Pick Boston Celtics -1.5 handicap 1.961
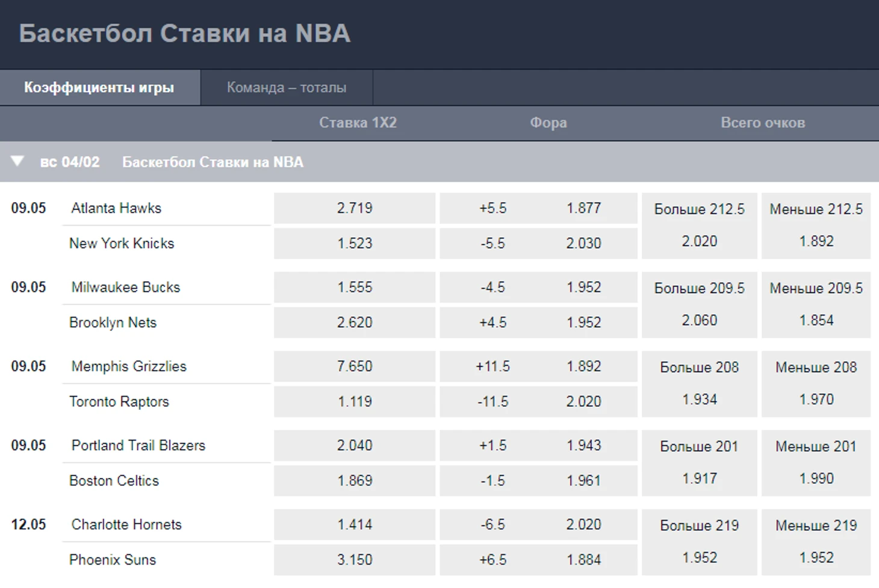 (538, 481)
